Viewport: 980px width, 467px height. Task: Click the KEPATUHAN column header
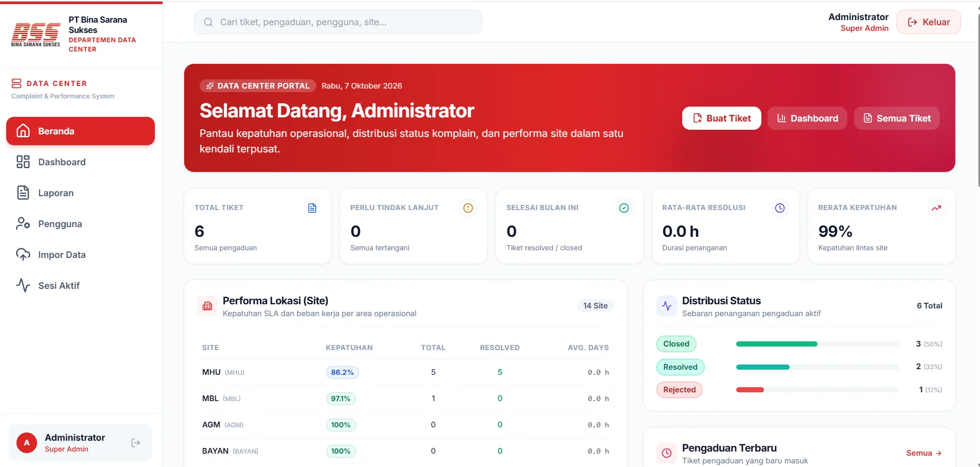click(349, 348)
